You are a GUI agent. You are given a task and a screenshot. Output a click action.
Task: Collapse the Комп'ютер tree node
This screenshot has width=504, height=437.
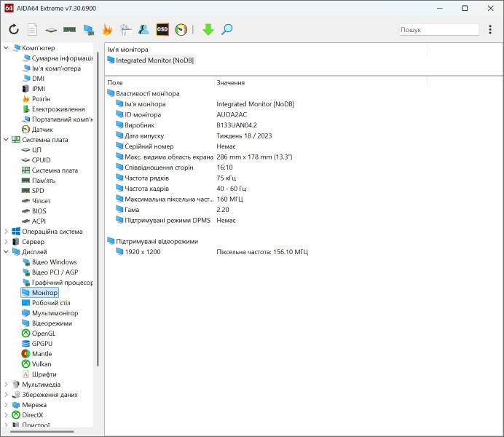click(x=6, y=48)
